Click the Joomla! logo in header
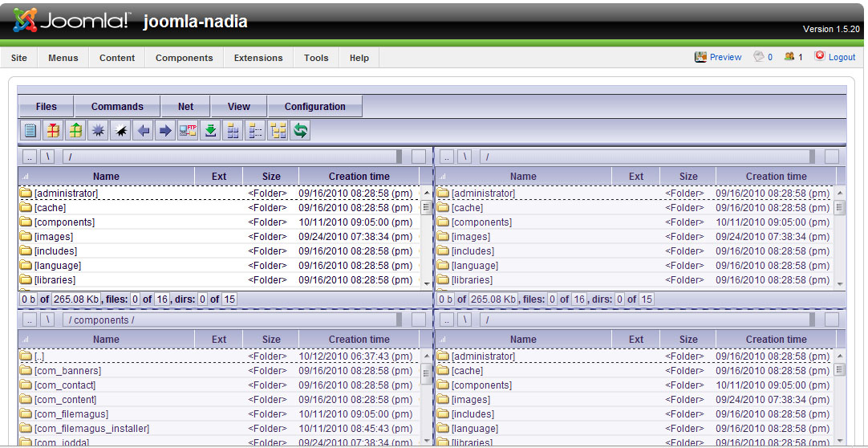Image resolution: width=868 pixels, height=448 pixels. [72, 21]
